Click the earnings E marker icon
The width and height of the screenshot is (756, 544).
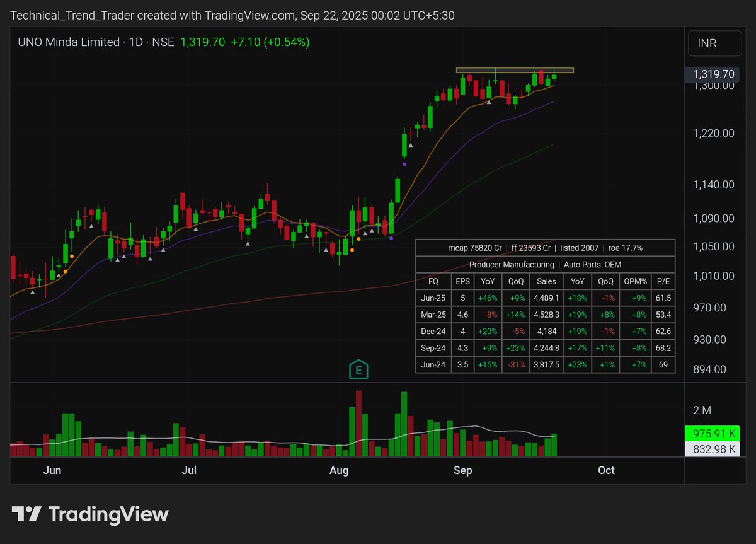tap(359, 371)
